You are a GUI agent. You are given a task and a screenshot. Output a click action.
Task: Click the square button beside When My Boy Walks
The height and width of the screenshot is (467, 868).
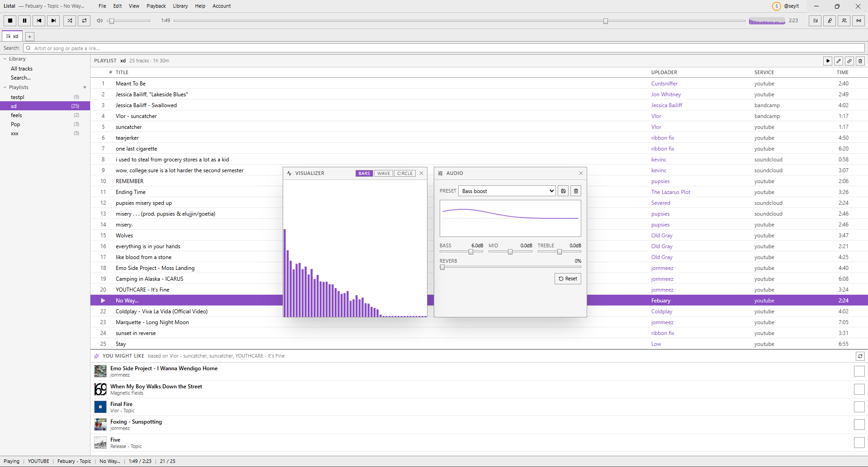(x=859, y=389)
